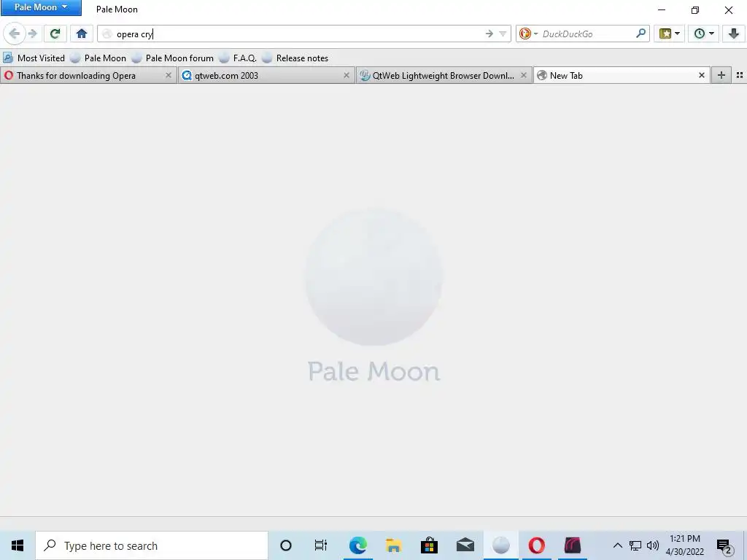Click the search magnifier icon
Screen dimensions: 747x560
click(641, 34)
